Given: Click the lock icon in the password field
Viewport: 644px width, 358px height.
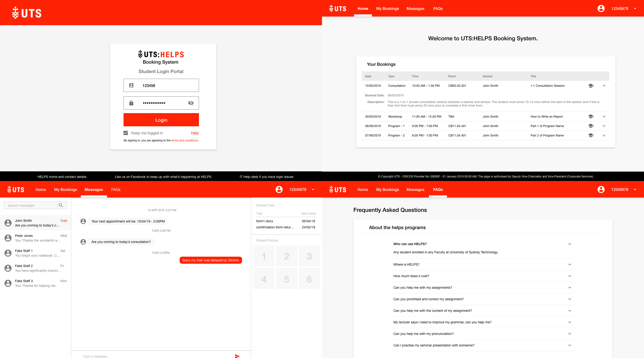Looking at the screenshot, I should [x=131, y=103].
